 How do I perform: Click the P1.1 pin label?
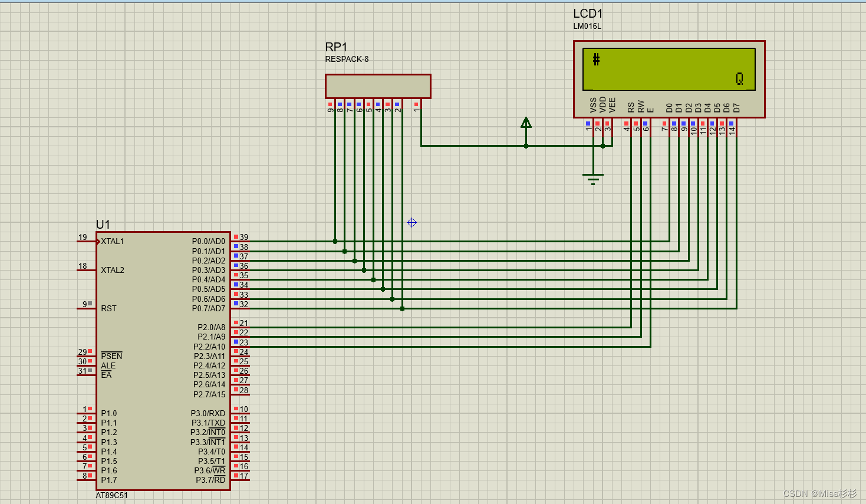[x=109, y=423]
